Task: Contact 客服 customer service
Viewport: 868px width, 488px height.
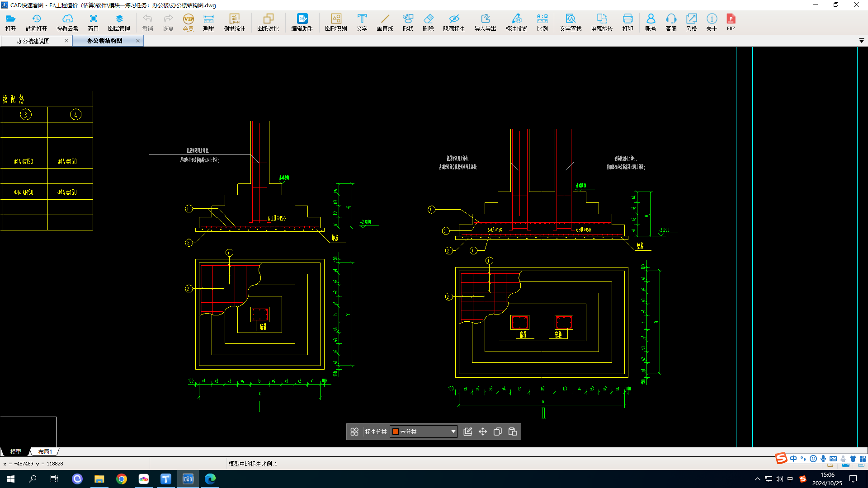Action: click(671, 23)
